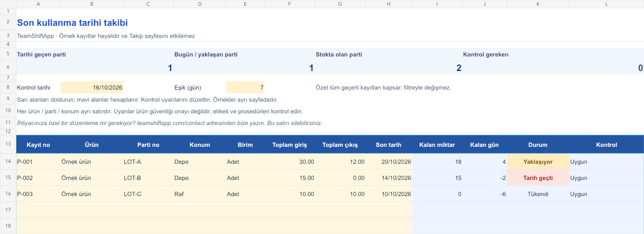Click the 'Kontrol gereken' summary label
This screenshot has height=234, width=644.
click(486, 54)
